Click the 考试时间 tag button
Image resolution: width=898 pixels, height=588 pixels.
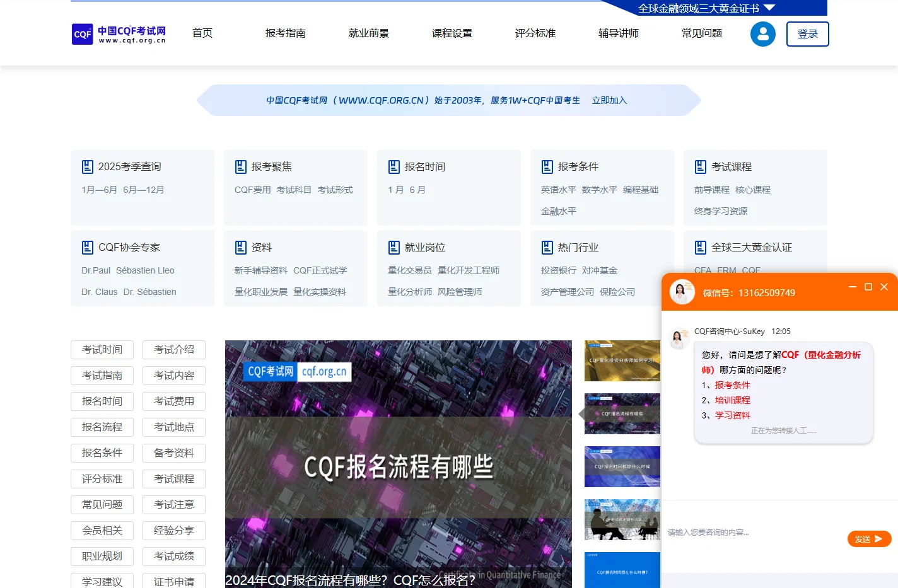(x=102, y=350)
